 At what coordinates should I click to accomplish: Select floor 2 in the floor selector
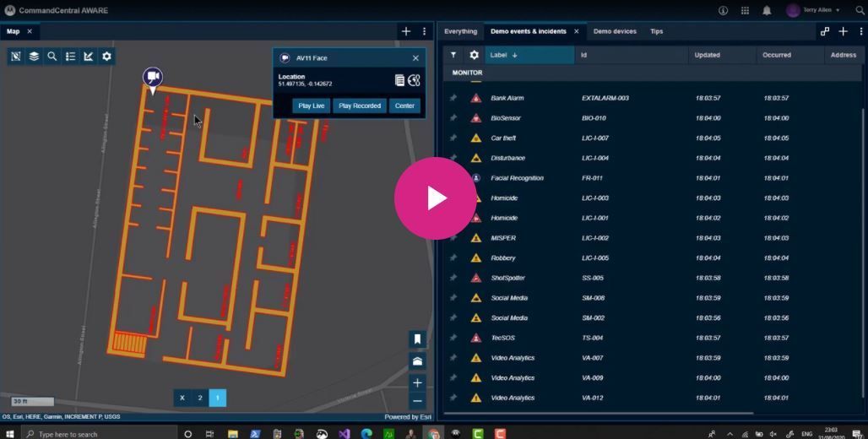click(x=200, y=398)
